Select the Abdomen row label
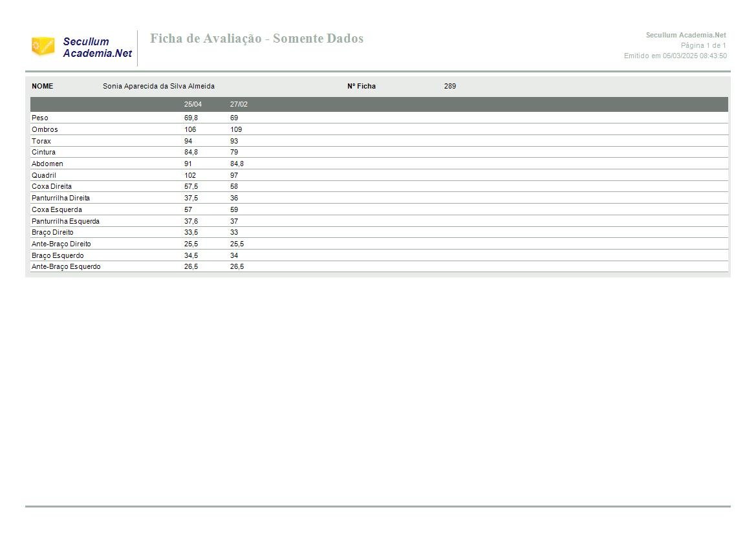Viewport: 756px width, 534px height. coord(47,164)
